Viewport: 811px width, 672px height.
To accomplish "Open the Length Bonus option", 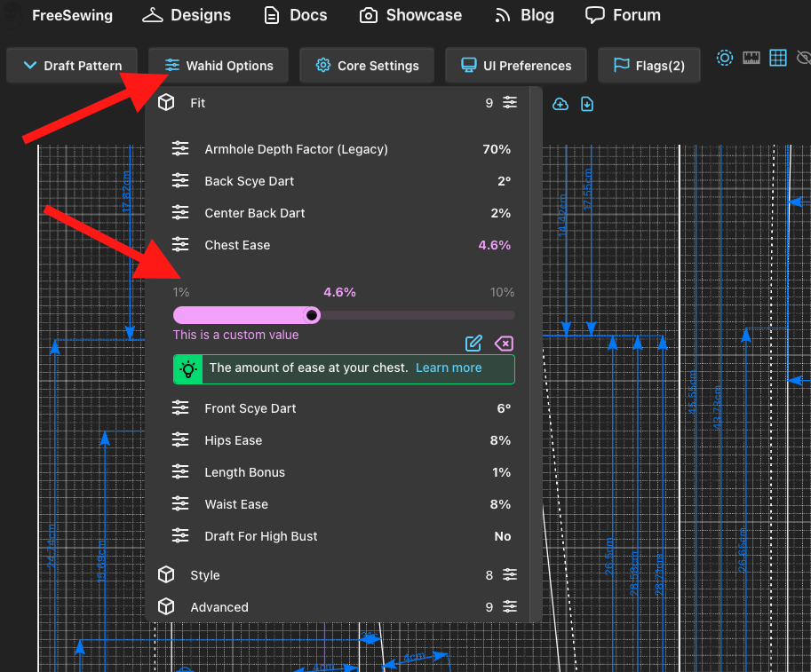I will [x=341, y=472].
